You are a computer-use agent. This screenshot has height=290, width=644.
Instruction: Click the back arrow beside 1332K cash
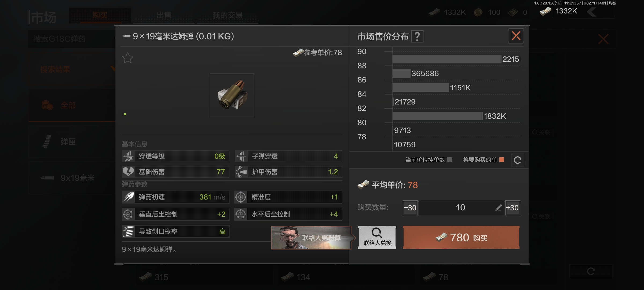point(592,12)
